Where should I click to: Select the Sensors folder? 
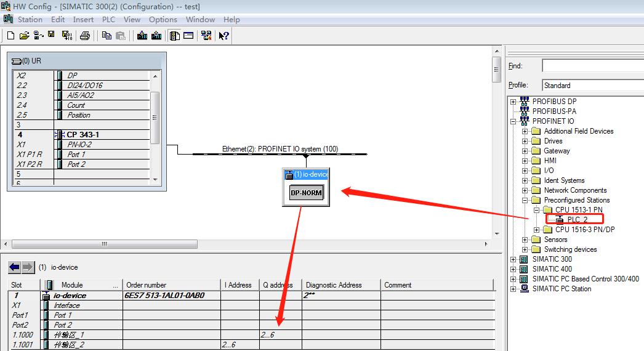(555, 240)
